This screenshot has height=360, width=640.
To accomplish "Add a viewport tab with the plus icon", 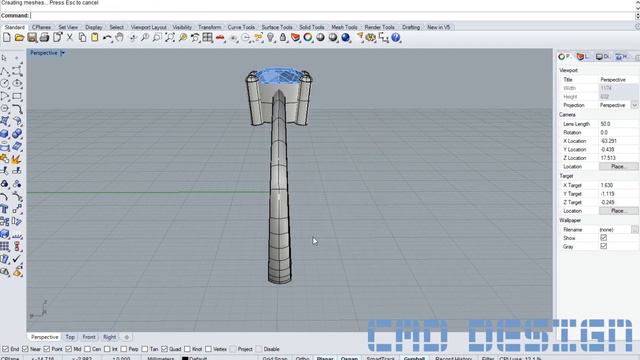I will [127, 337].
